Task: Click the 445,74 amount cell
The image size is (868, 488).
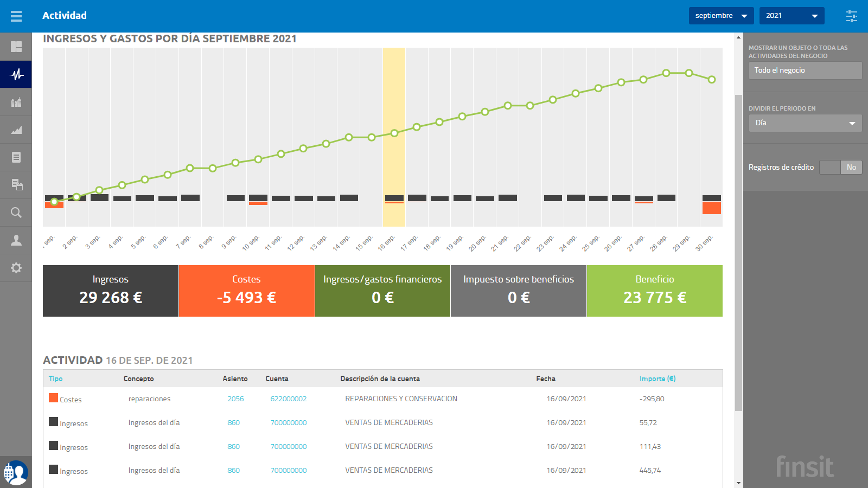Action: [650, 470]
